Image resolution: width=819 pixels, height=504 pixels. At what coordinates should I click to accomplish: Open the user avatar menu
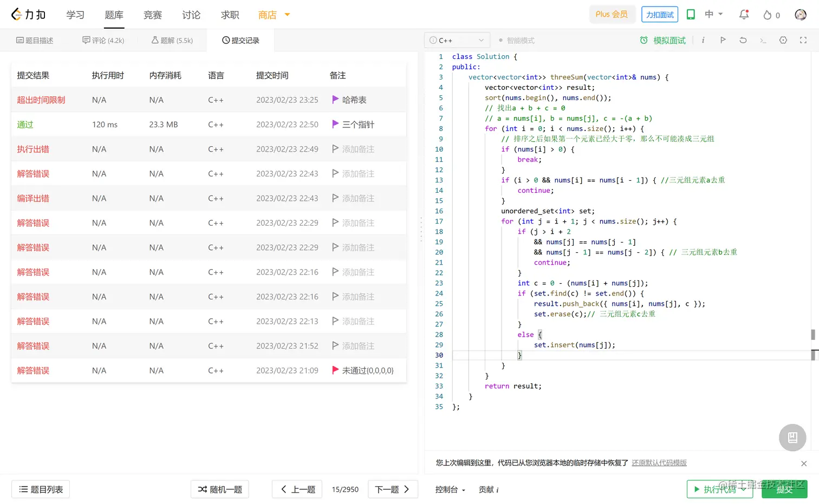pos(801,15)
